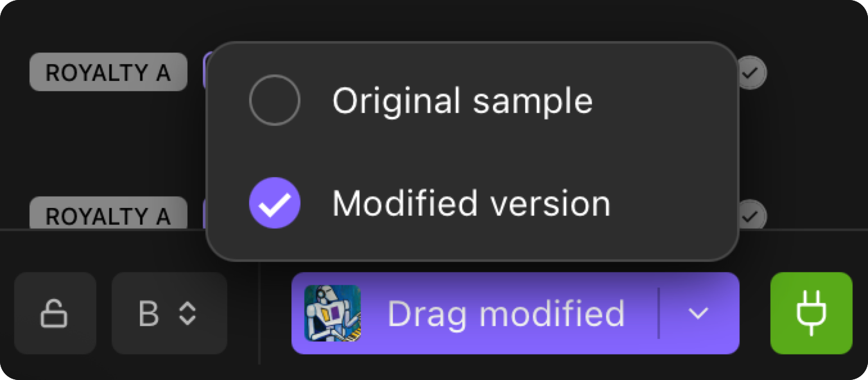
Task: Click the top ROYALTY A badge
Action: [x=108, y=72]
